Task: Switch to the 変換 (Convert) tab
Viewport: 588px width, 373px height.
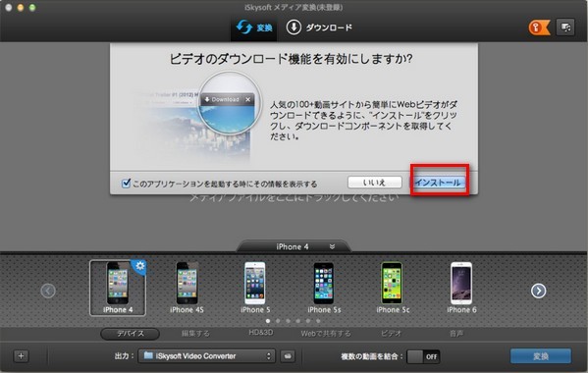Action: (x=254, y=27)
